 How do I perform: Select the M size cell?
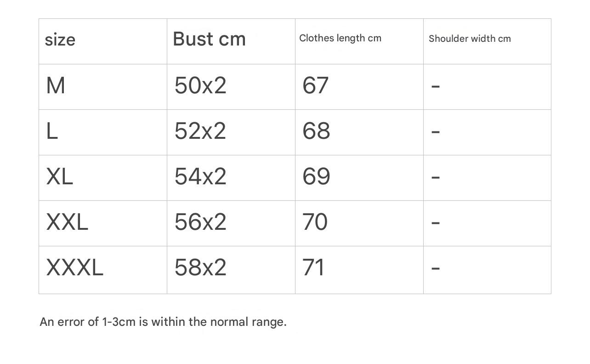pyautogui.click(x=56, y=86)
